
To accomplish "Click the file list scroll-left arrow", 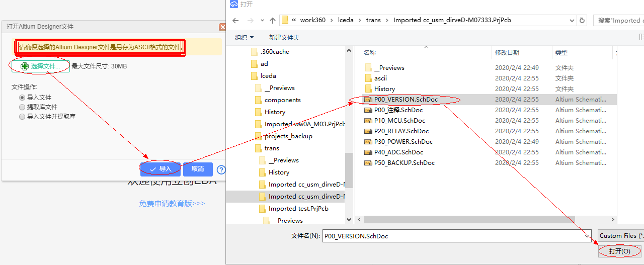I will tap(359, 220).
